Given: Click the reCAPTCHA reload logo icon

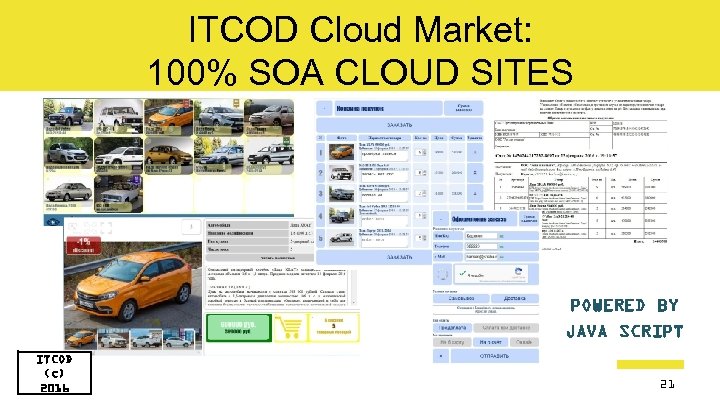Looking at the screenshot, I should coord(518,272).
